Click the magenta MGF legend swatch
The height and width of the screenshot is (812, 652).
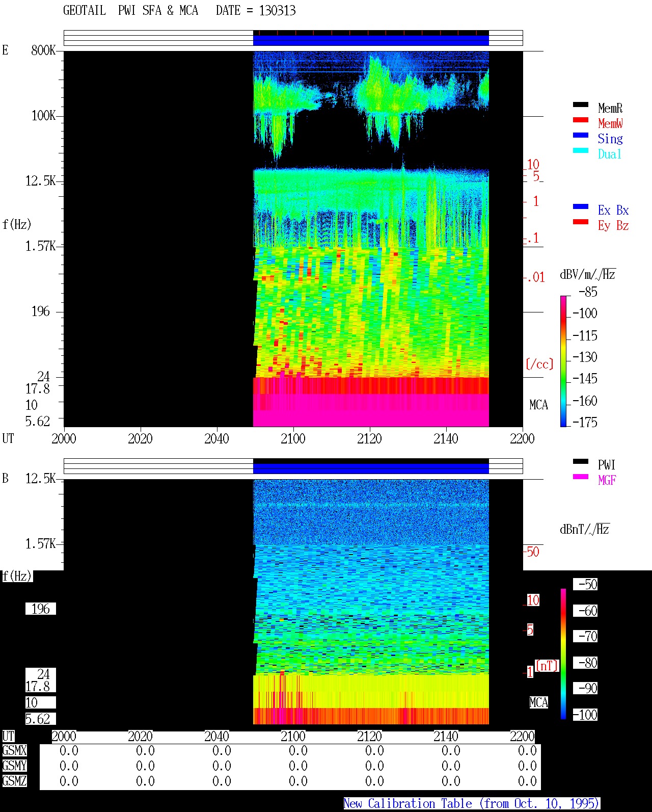581,477
